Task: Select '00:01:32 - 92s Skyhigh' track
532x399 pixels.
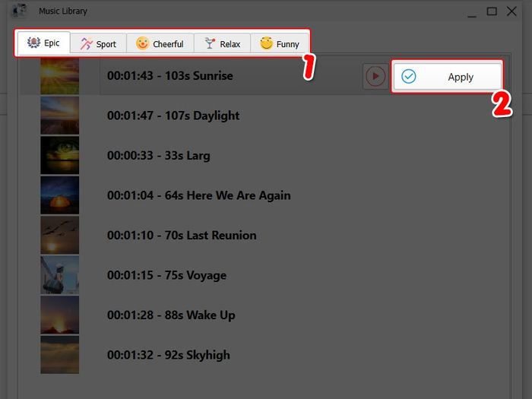Action: click(x=169, y=355)
